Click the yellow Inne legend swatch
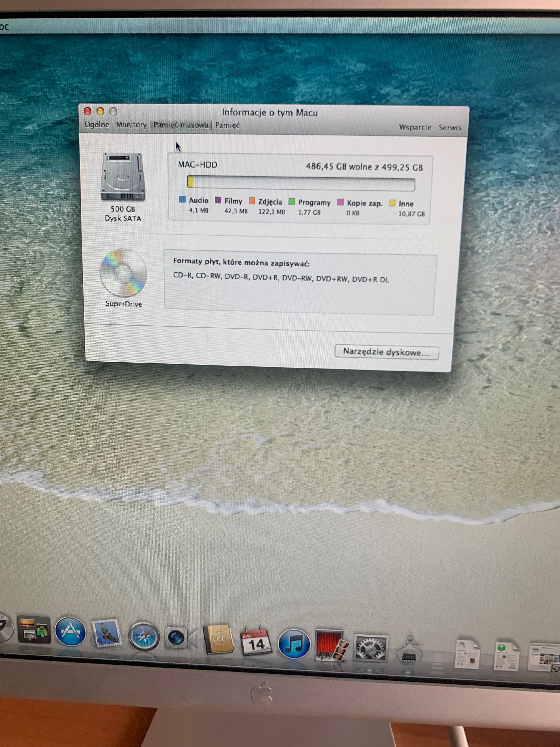This screenshot has height=747, width=560. pyautogui.click(x=392, y=203)
